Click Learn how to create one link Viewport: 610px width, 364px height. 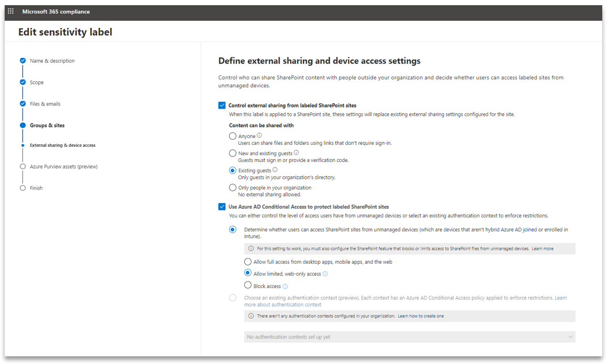point(421,316)
